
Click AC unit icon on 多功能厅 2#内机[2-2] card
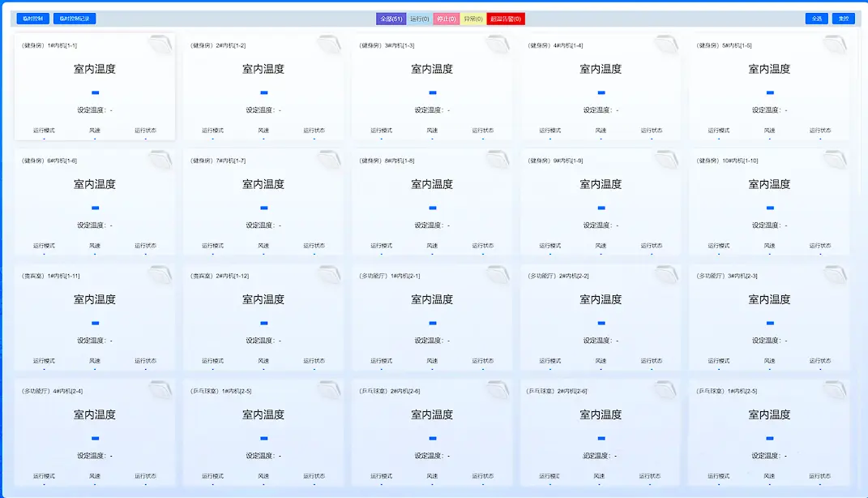666,275
